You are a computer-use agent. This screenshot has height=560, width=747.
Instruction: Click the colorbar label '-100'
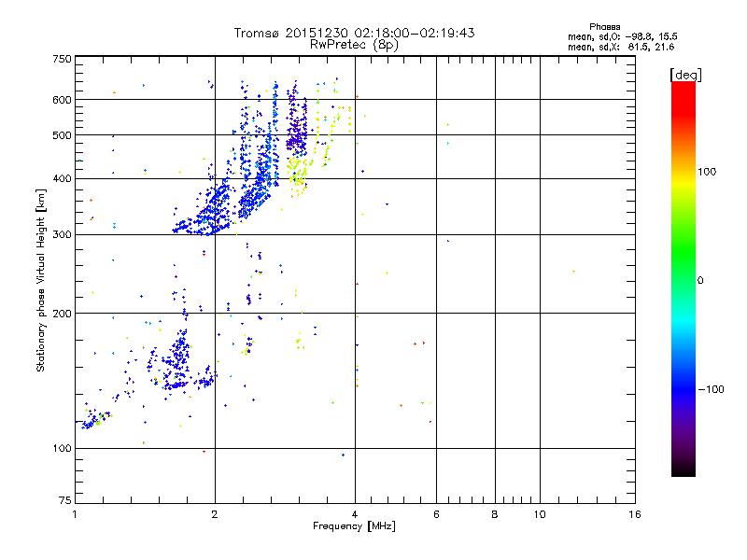click(711, 389)
